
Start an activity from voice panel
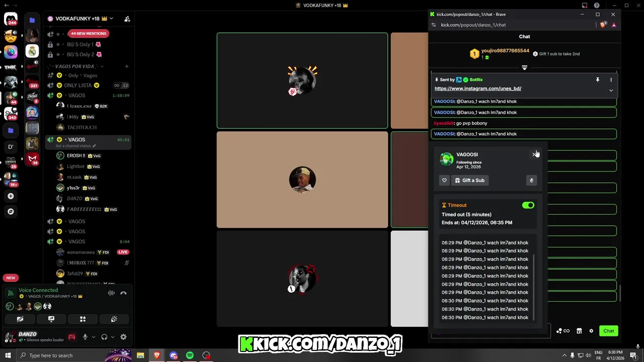[83, 319]
